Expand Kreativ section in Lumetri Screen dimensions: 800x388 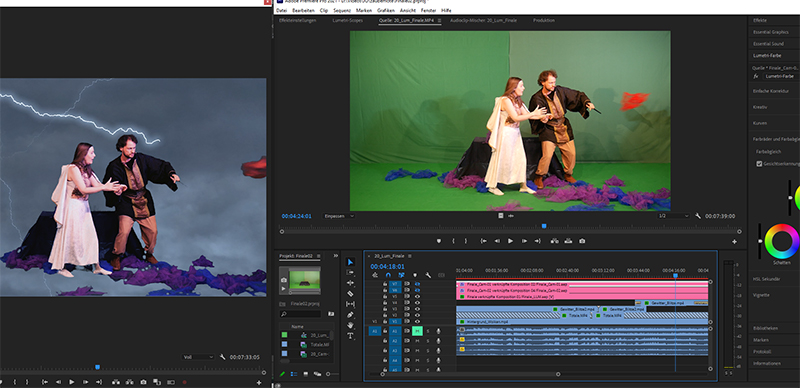(760, 107)
